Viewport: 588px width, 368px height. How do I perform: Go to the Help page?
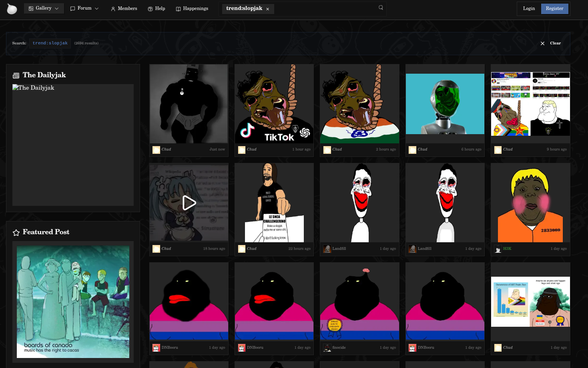coord(156,8)
